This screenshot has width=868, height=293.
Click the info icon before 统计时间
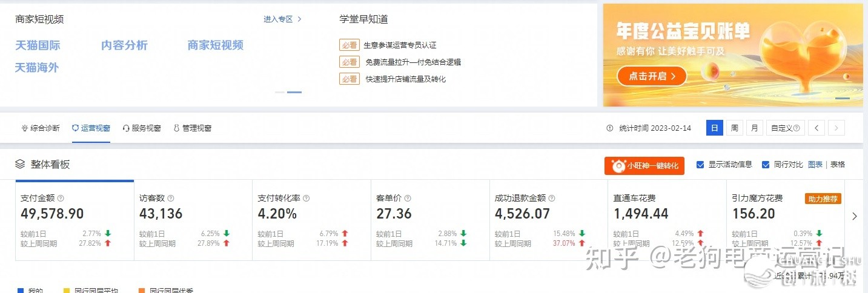pyautogui.click(x=610, y=128)
